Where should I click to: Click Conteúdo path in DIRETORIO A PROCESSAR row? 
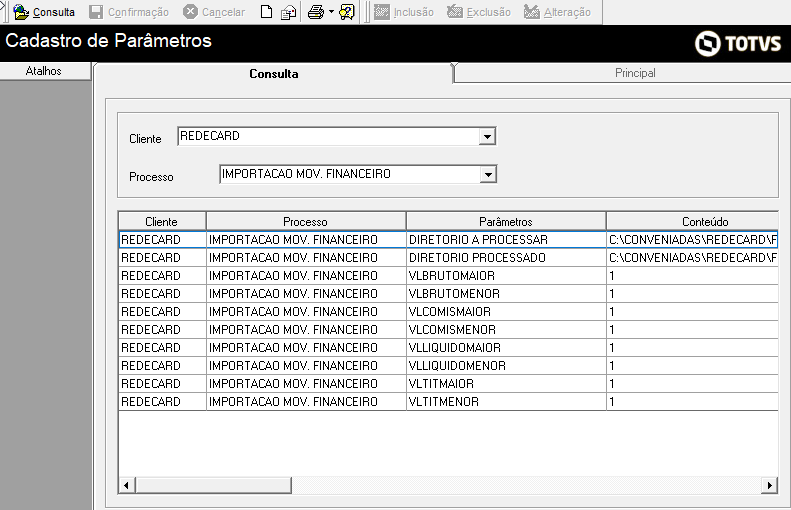coord(692,240)
